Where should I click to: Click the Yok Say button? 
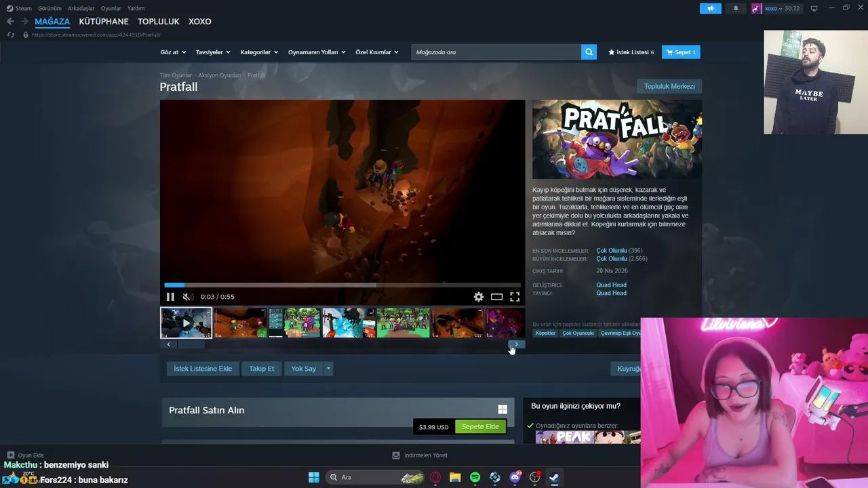point(304,369)
